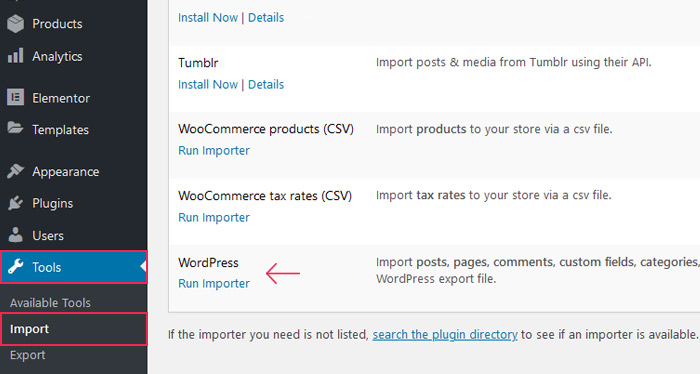This screenshot has height=374, width=700.
Task: Click Install Now link above Tumblr
Action: coord(208,17)
